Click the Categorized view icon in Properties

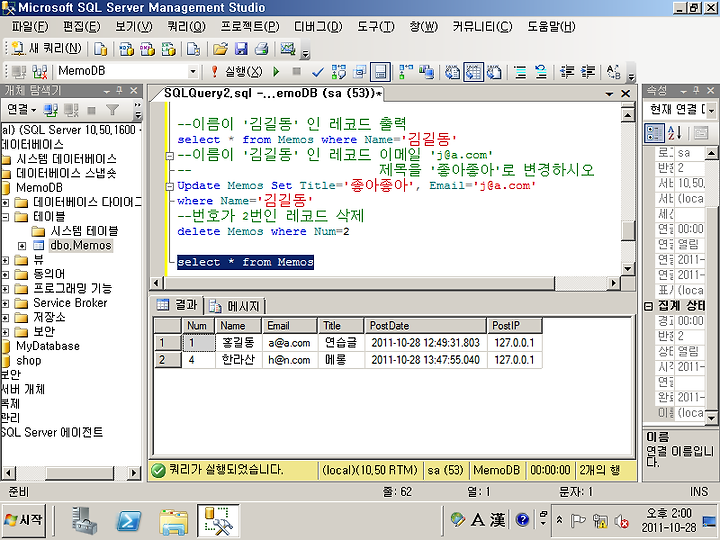point(654,133)
